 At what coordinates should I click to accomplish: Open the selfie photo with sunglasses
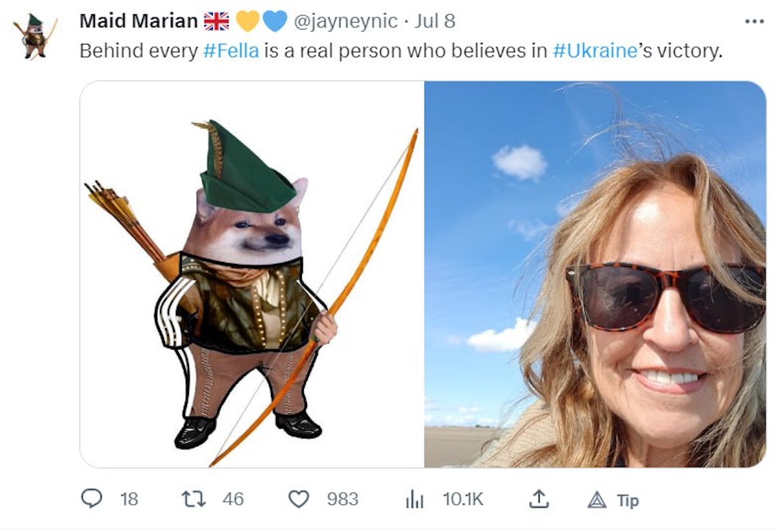click(595, 274)
